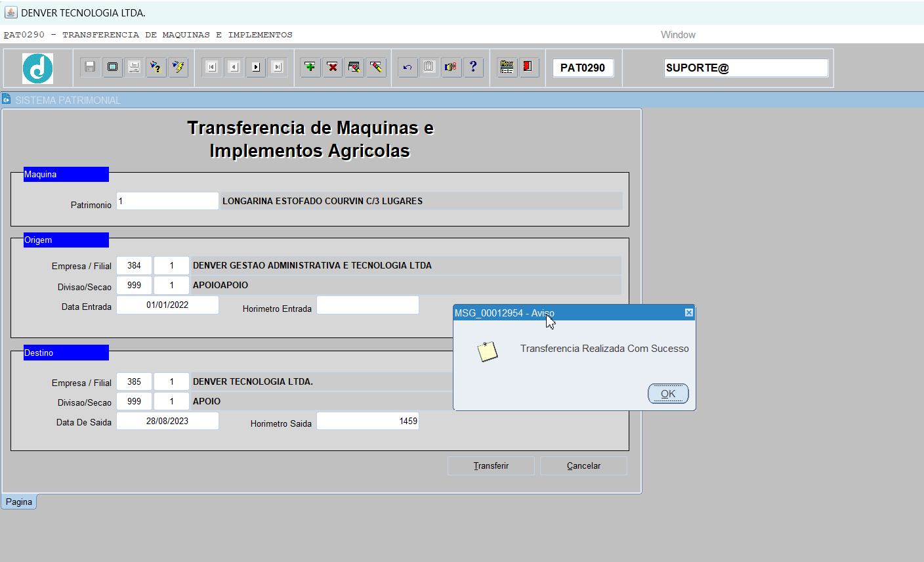Viewport: 924px width, 562px height.
Task: Click the SUPORTE@ user field
Action: (x=746, y=68)
